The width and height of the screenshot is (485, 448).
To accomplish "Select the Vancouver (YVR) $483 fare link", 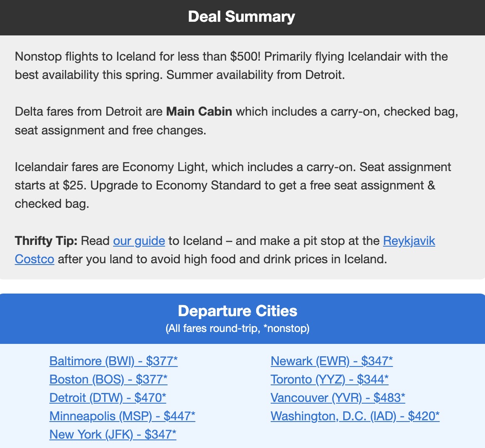I will (x=338, y=398).
